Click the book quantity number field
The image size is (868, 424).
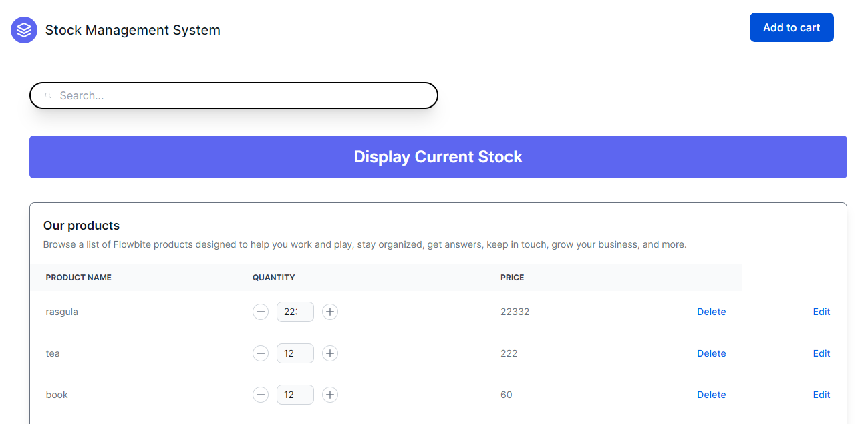click(x=295, y=395)
